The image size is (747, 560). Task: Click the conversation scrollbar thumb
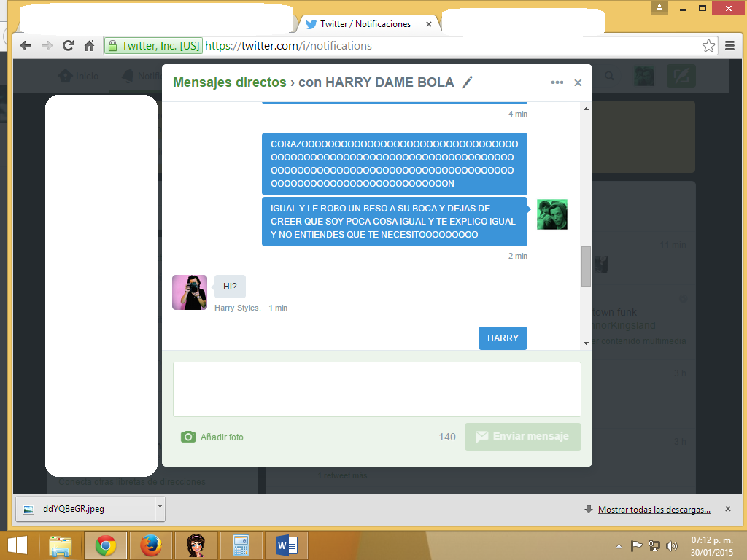[x=586, y=266]
